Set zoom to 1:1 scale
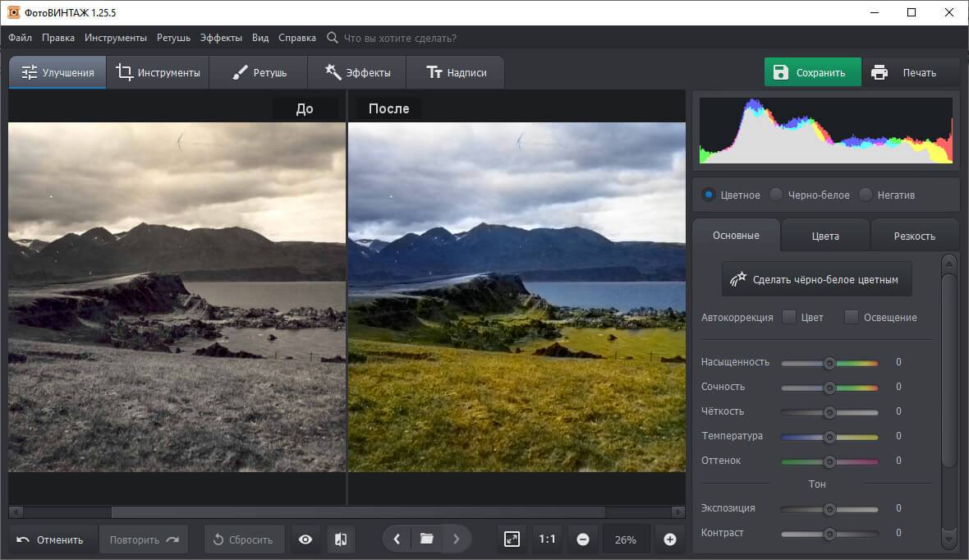This screenshot has width=969, height=560. [547, 539]
